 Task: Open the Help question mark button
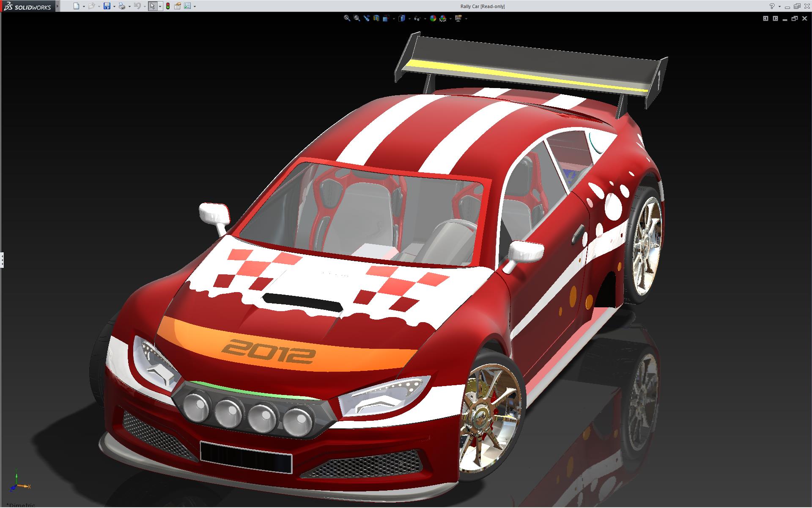(x=772, y=6)
